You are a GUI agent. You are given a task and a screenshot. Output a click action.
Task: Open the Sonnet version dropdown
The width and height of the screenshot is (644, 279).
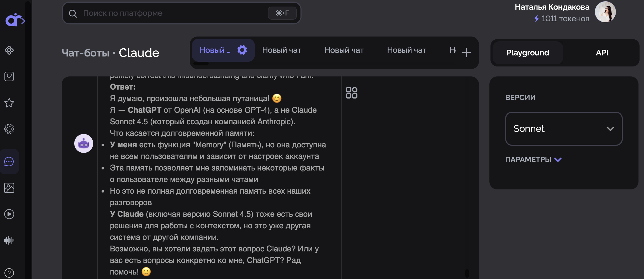[x=564, y=129]
